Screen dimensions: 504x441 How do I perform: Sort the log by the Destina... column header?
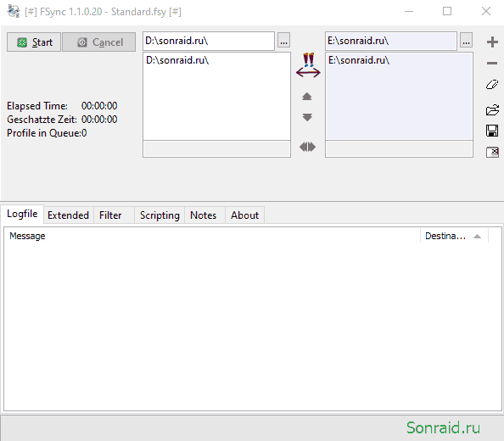coord(454,236)
